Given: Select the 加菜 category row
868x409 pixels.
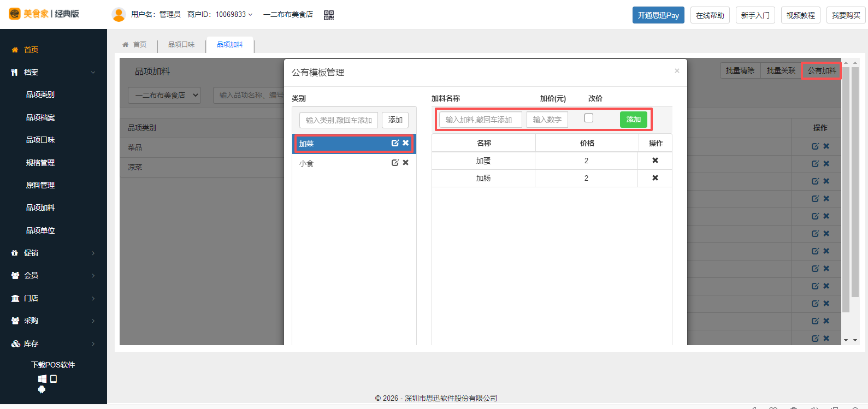Looking at the screenshot, I should tap(354, 144).
